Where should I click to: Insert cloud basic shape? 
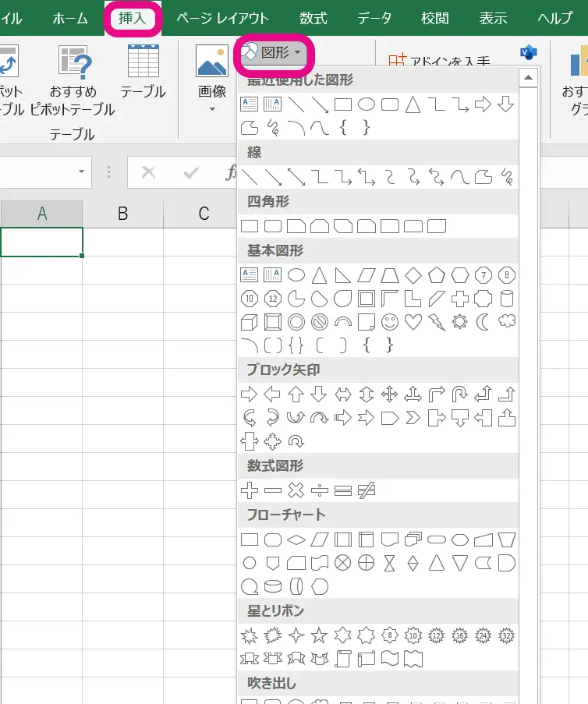506,321
